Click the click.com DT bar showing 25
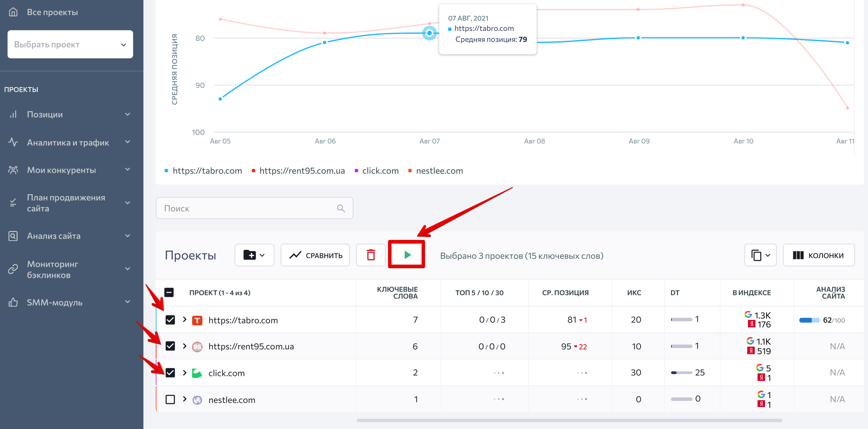 click(x=681, y=373)
